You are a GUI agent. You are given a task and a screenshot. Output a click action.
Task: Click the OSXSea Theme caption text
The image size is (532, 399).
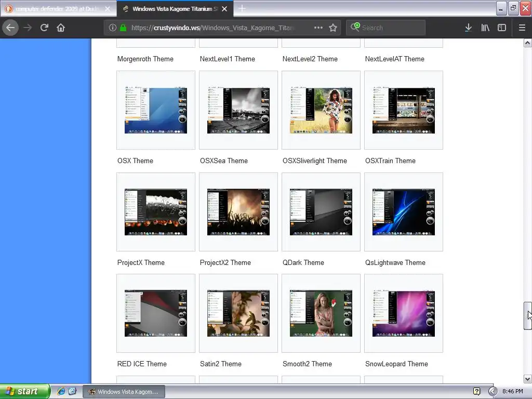pos(223,161)
